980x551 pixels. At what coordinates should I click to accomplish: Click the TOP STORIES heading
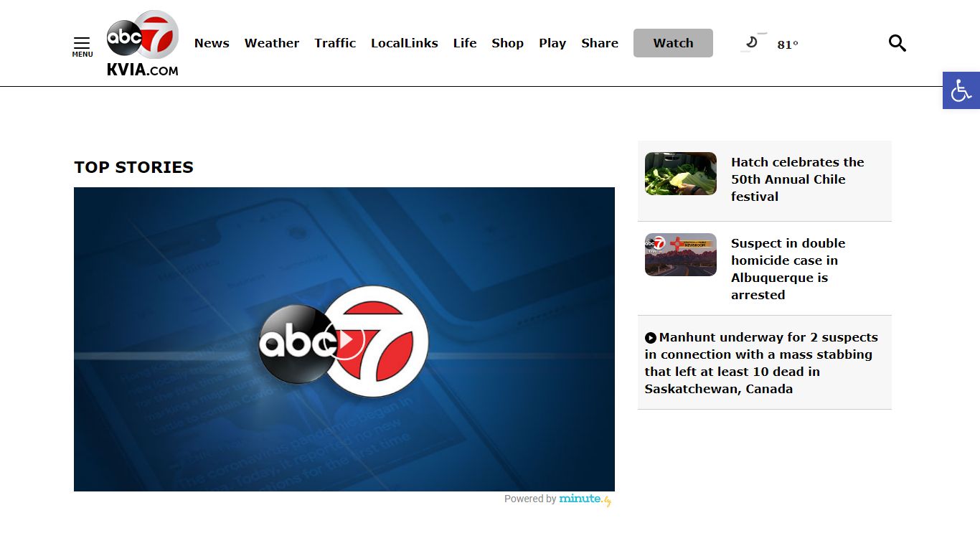[x=134, y=167]
